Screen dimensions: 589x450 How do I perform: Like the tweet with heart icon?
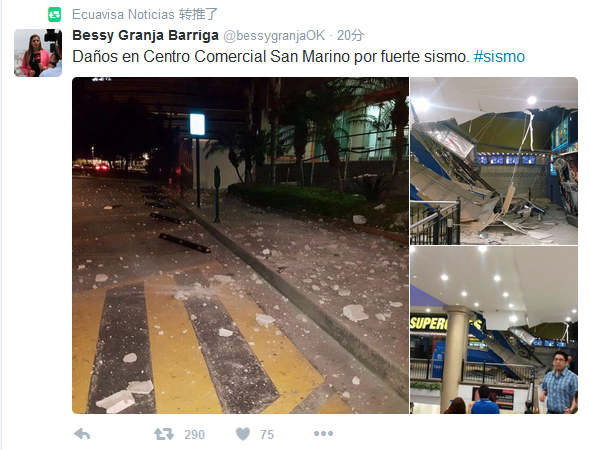coord(243,434)
